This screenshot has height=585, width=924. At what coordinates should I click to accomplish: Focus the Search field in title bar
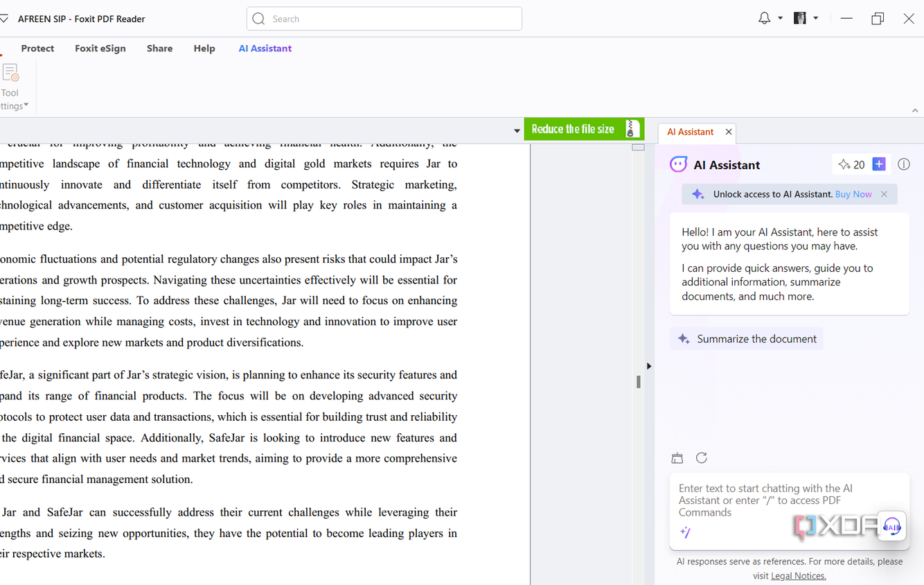pyautogui.click(x=384, y=19)
